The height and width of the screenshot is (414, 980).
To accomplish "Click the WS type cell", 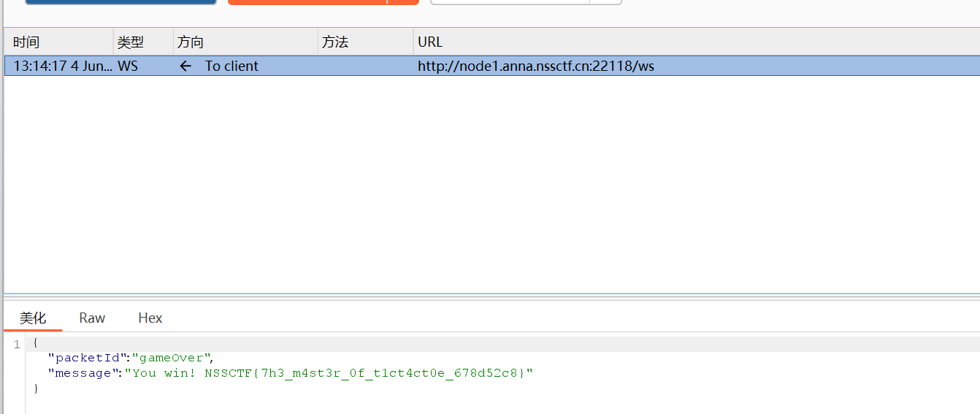I will (x=128, y=66).
